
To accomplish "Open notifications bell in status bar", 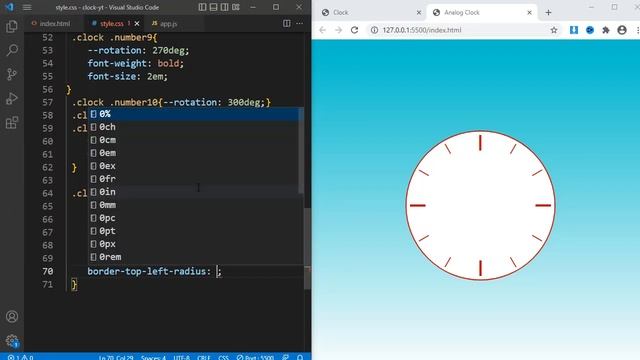I will point(300,357).
